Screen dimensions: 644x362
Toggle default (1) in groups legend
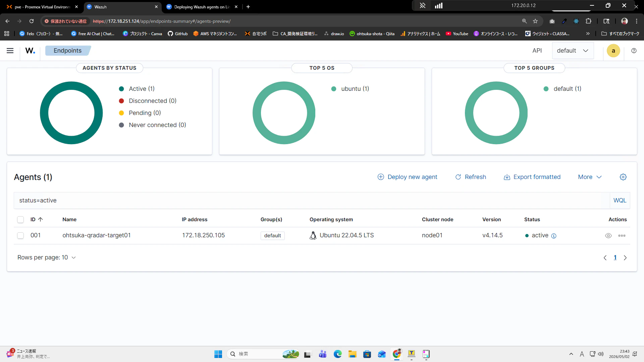pos(562,89)
